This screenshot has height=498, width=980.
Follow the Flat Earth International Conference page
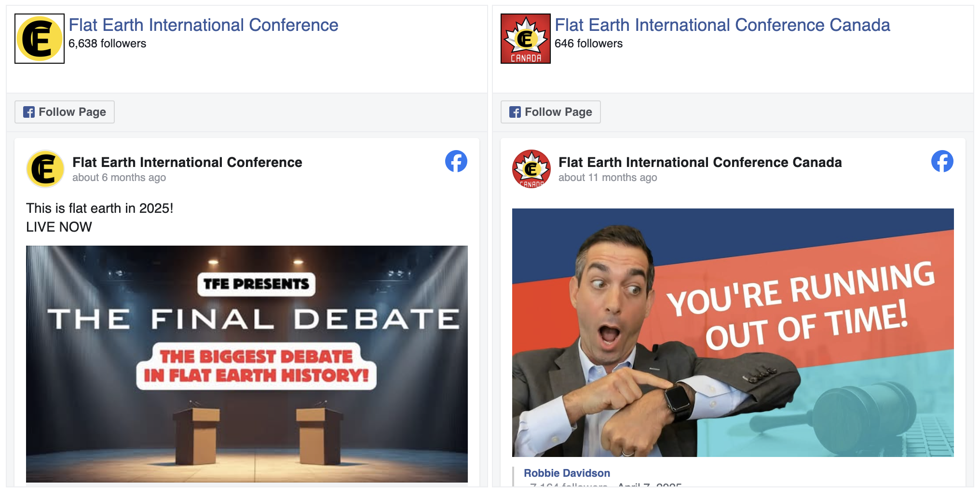click(65, 112)
